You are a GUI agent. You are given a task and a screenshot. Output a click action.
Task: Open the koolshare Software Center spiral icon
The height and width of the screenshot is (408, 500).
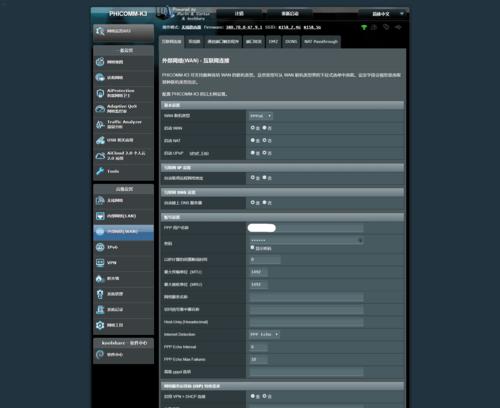pos(100,354)
